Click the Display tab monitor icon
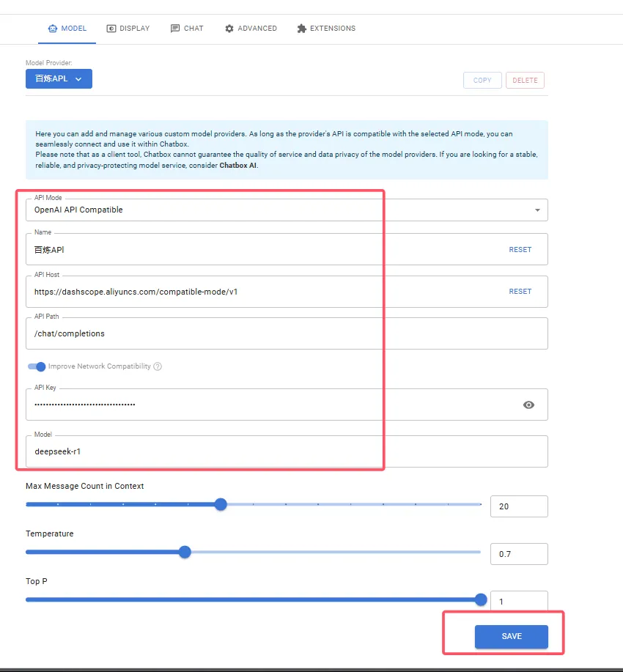This screenshot has height=672, width=623. point(111,29)
